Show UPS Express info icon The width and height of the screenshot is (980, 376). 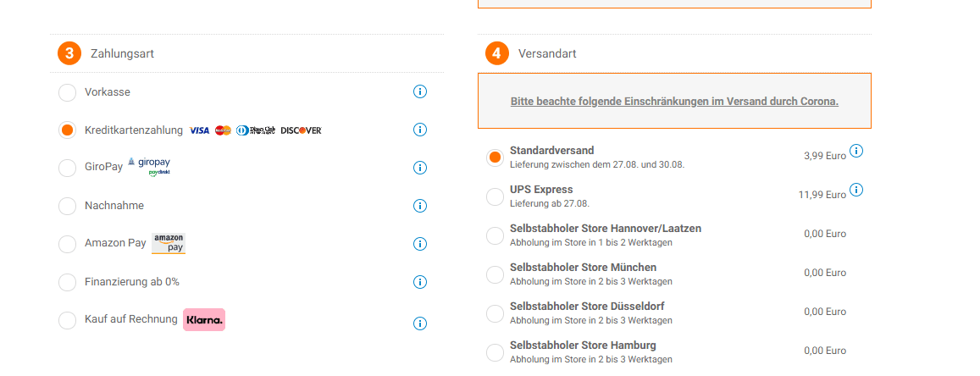(856, 190)
